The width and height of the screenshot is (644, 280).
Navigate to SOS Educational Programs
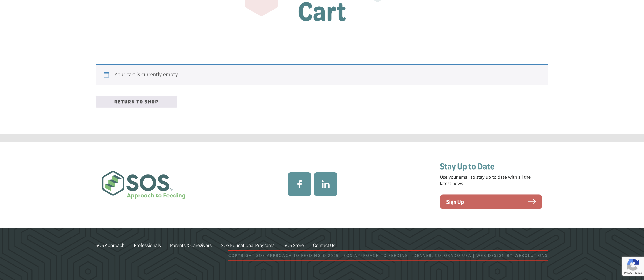(247, 246)
